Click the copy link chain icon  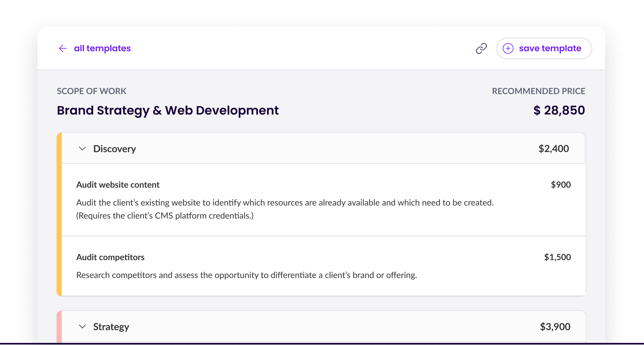[481, 48]
